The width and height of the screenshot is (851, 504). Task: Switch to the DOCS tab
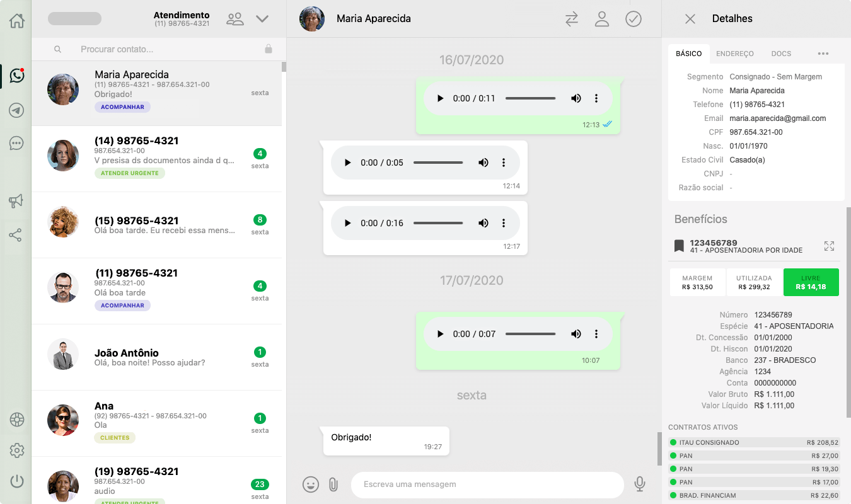[781, 54]
